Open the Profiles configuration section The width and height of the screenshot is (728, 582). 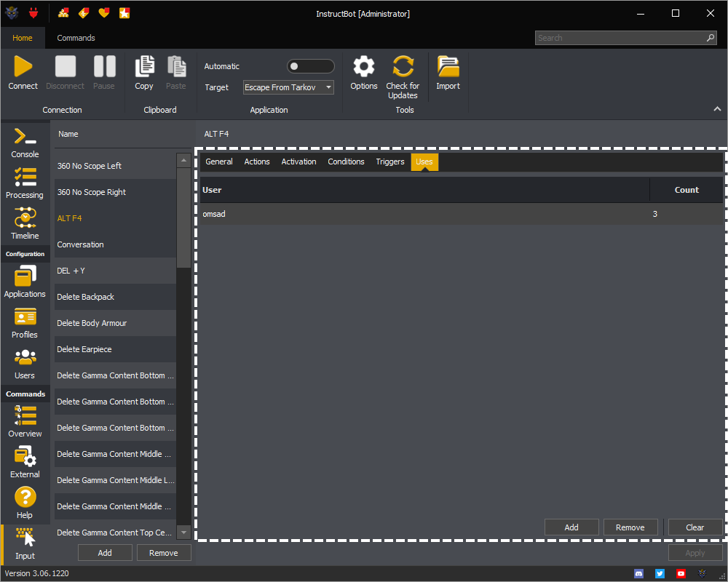pyautogui.click(x=25, y=323)
